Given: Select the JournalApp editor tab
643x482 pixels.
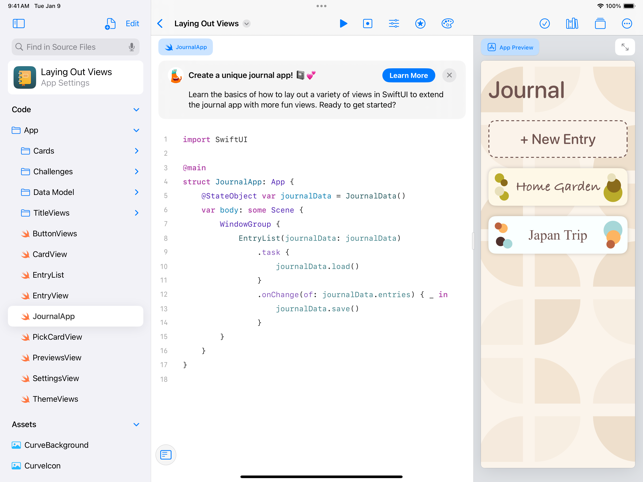Looking at the screenshot, I should [186, 47].
